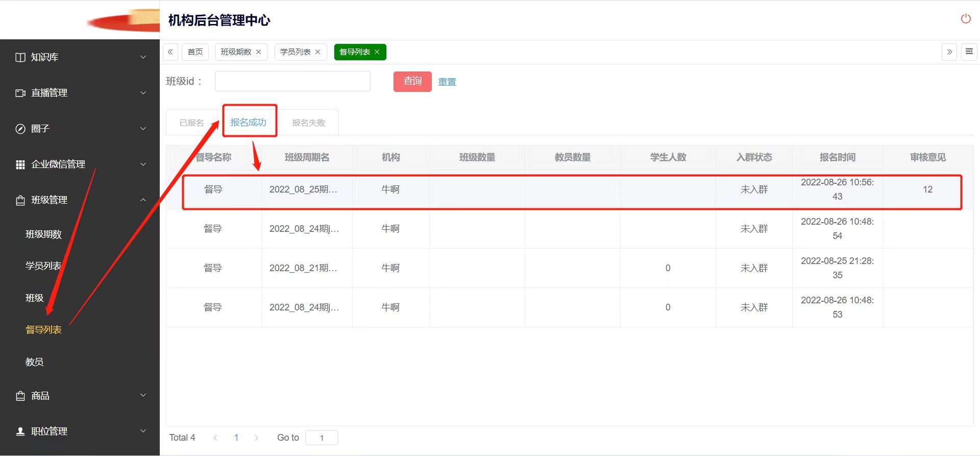
Task: Click the 商品 bag icon
Action: click(x=20, y=396)
